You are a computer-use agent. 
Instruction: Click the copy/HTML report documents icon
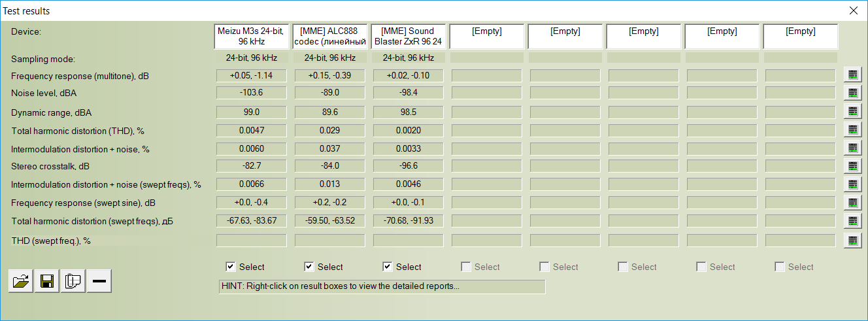coord(73,281)
